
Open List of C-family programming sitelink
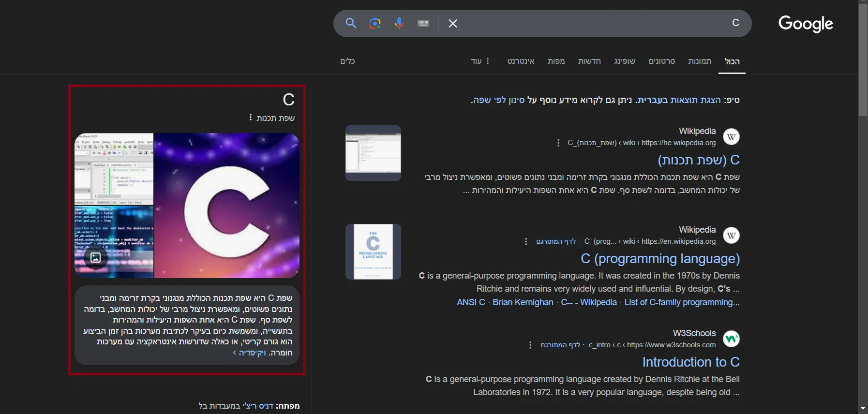point(682,302)
